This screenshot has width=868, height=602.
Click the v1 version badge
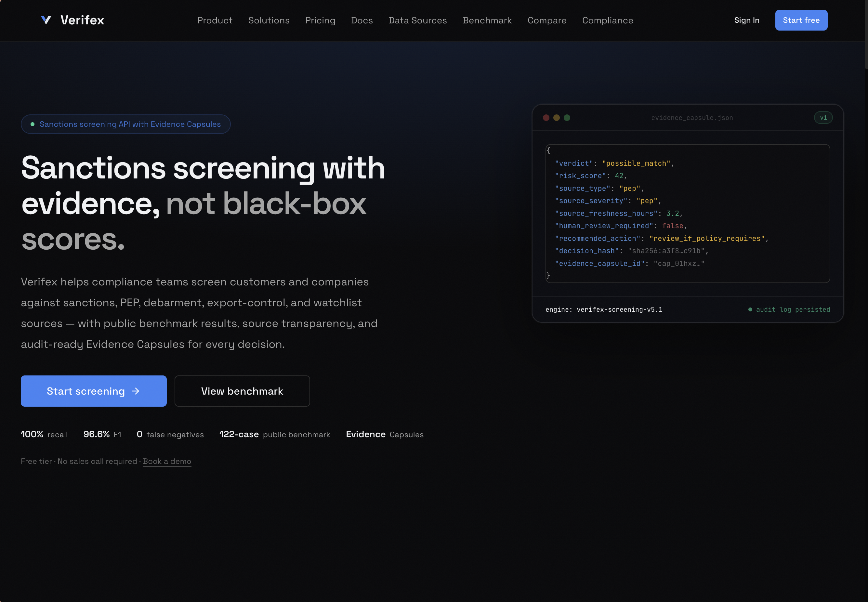(823, 118)
